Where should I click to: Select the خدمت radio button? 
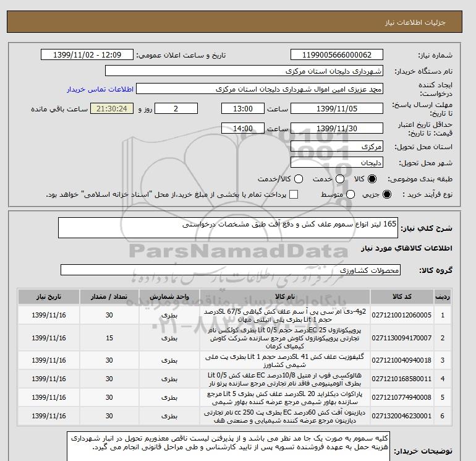340,179
